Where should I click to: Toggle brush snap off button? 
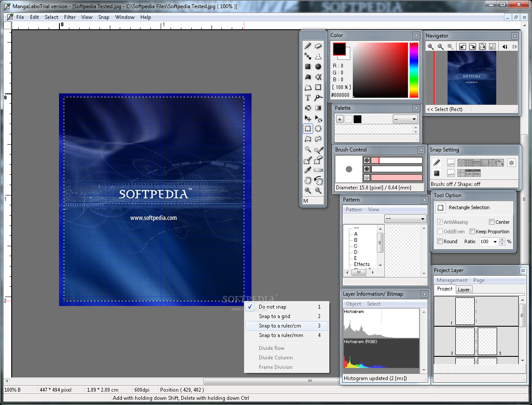[x=451, y=163]
